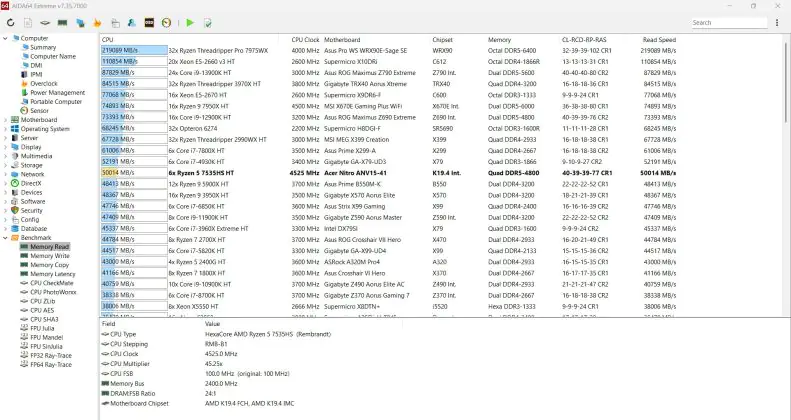
Task: Select the Xeon X5550 HT row
Action: tap(388, 307)
